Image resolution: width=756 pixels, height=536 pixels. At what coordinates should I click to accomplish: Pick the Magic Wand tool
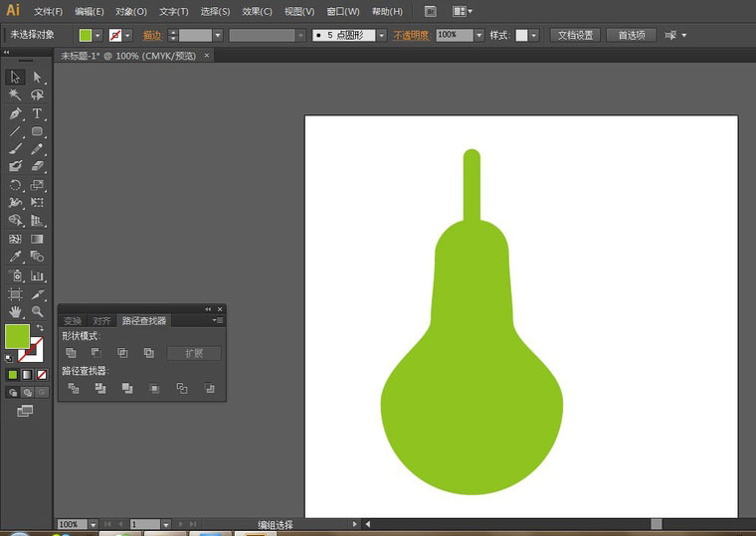(x=15, y=95)
